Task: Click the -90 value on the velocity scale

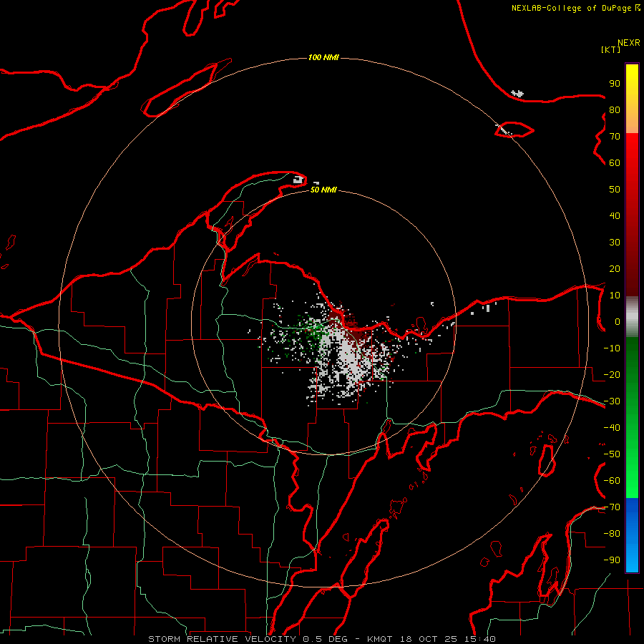Action: (x=612, y=560)
